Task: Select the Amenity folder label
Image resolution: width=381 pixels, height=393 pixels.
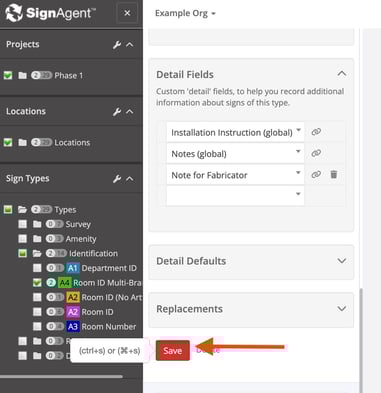Action: coord(81,239)
